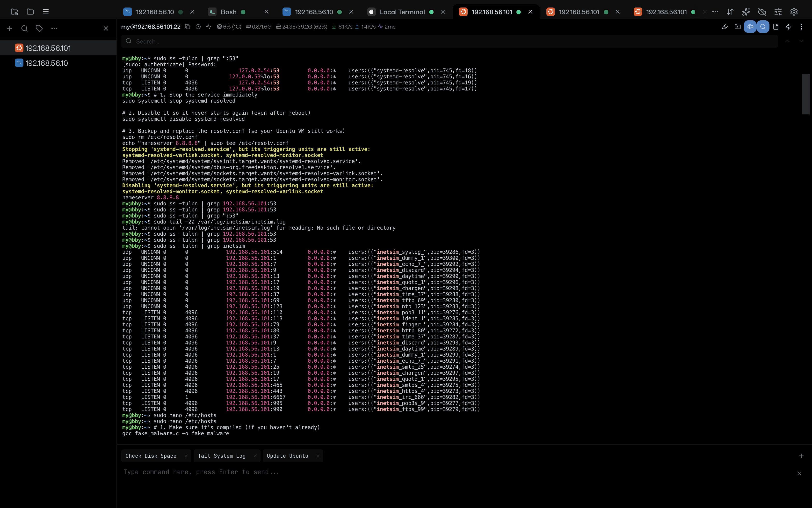Select the active highlighted 192.168.56.101 tab
Viewport: 812px width, 508px height.
(x=492, y=12)
